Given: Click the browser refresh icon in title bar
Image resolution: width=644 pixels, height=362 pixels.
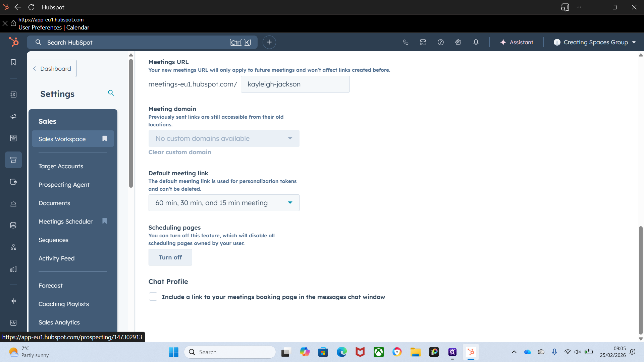Looking at the screenshot, I should 32,7.
